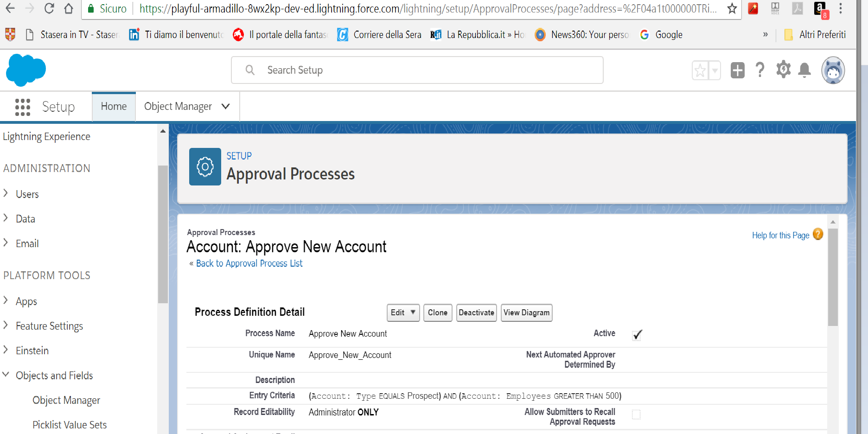The image size is (868, 434).
Task: Click into the Search Setup field
Action: 417,70
